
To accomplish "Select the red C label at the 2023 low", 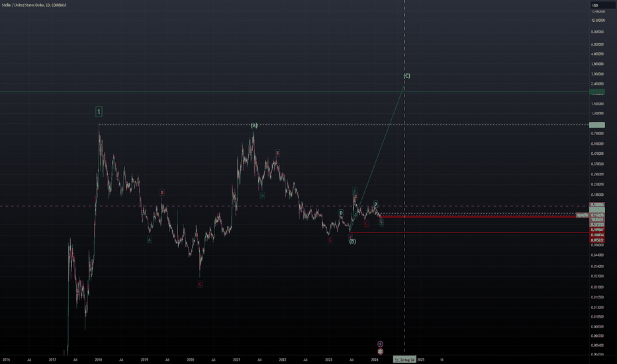I will [x=330, y=240].
